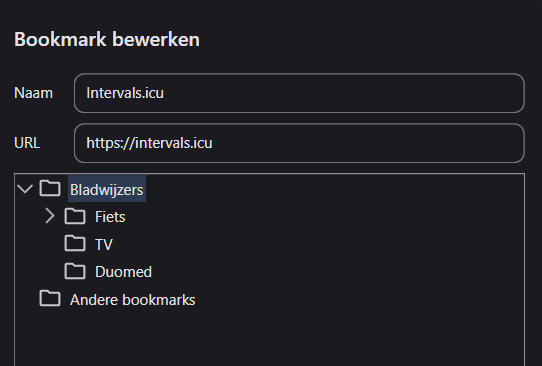Select the Andere bookmarks label
Screen dimensions: 542x366
[x=133, y=300]
